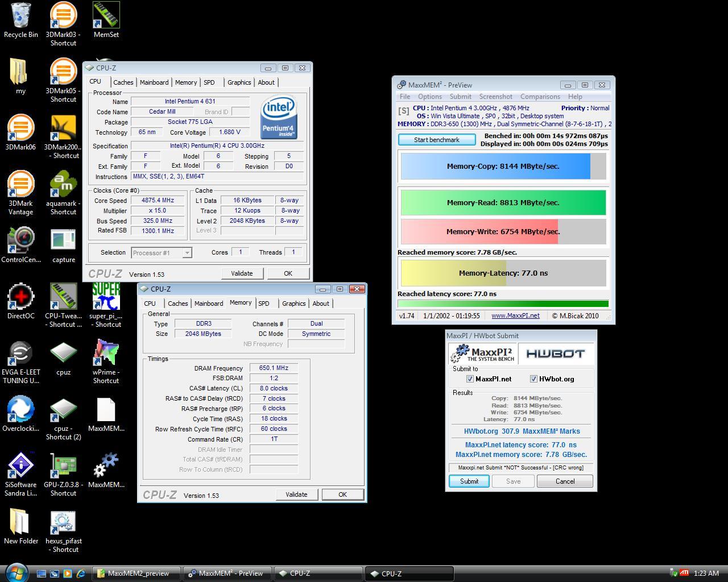Switch to Caches tab in top CPU-Z window
728x582 pixels.
pyautogui.click(x=123, y=82)
